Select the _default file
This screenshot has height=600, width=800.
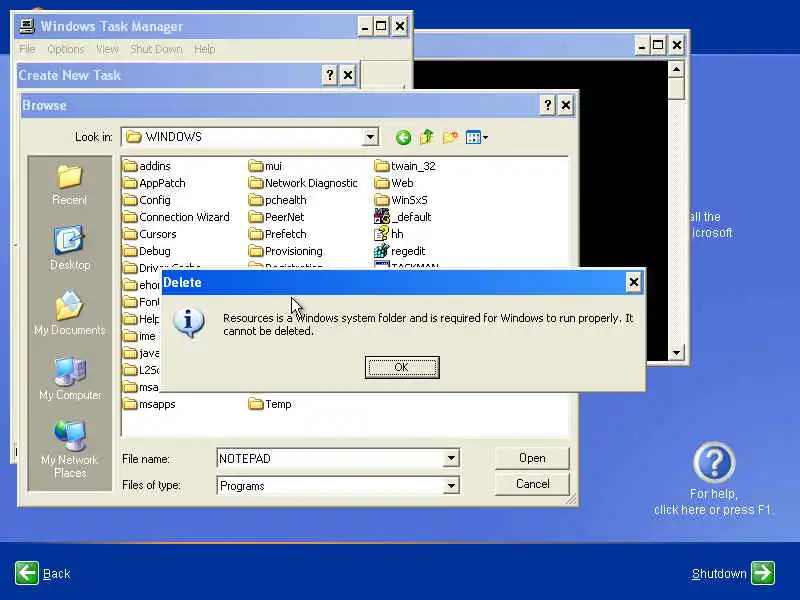click(403, 217)
